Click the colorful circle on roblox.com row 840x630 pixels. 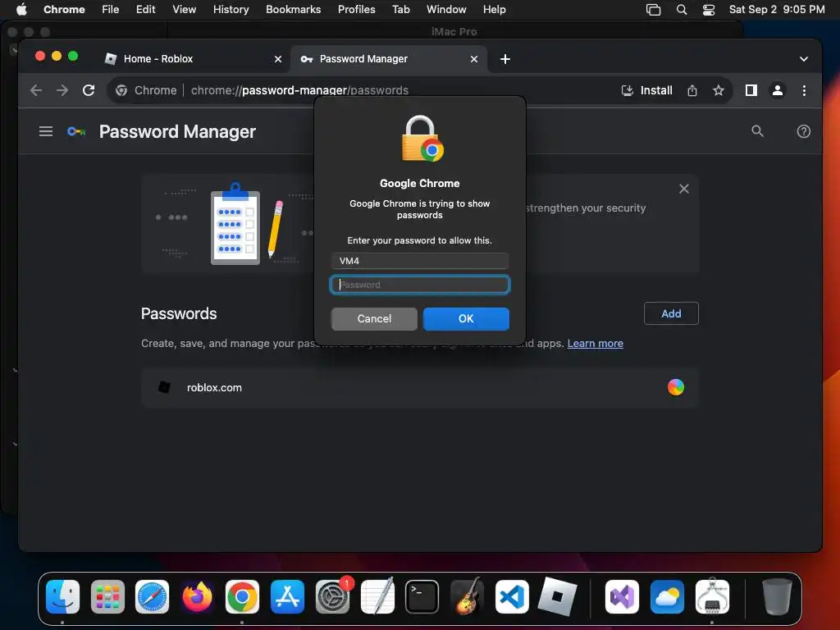tap(676, 387)
